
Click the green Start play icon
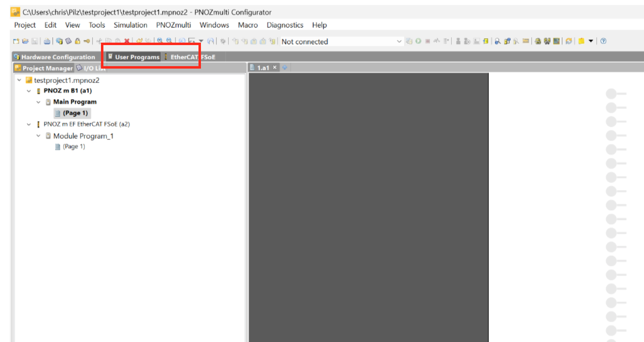(419, 41)
